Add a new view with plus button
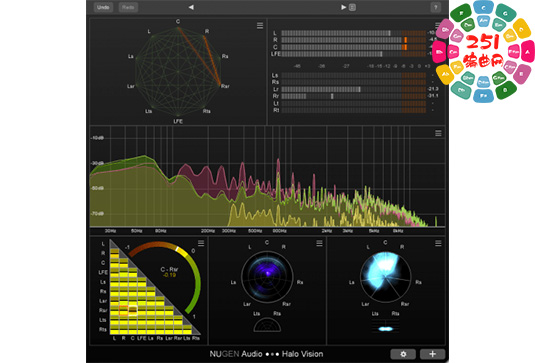Screen dimensions: 535x363 432,354
